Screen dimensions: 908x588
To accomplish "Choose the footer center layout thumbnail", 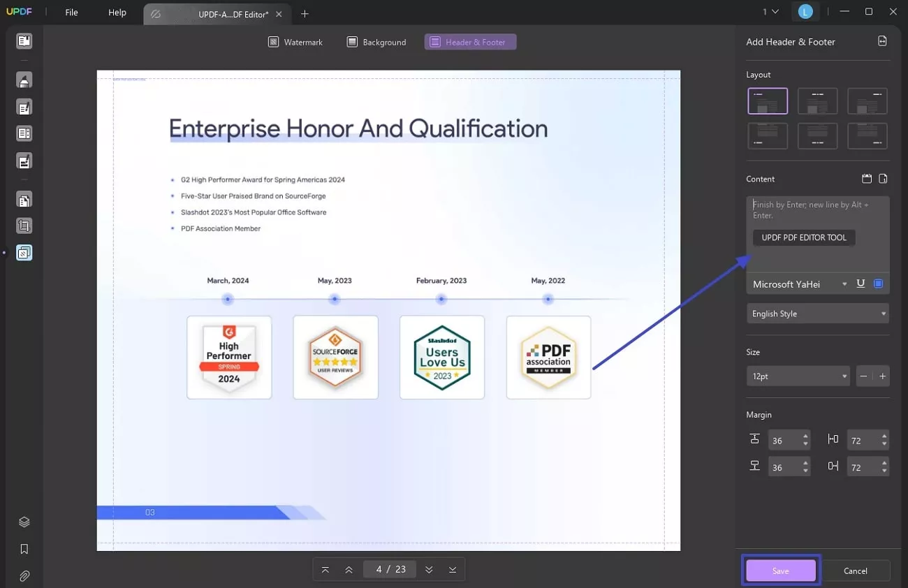I will tap(817, 136).
